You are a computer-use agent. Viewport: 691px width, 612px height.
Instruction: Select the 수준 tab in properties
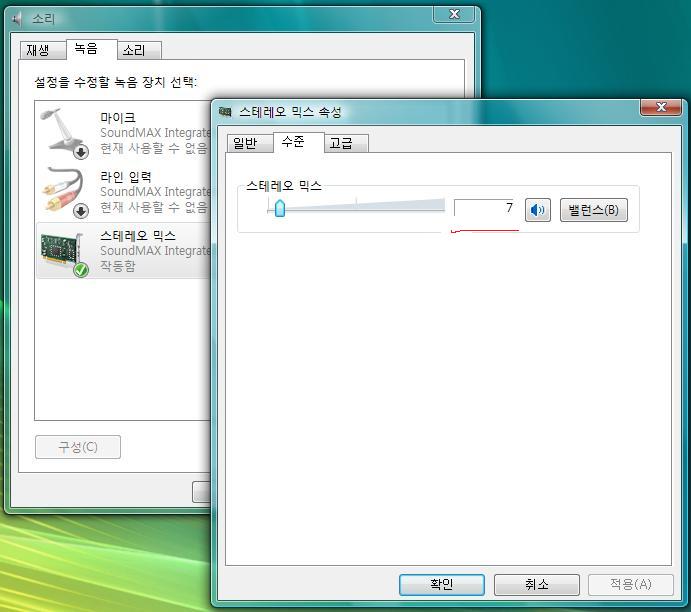(298, 142)
